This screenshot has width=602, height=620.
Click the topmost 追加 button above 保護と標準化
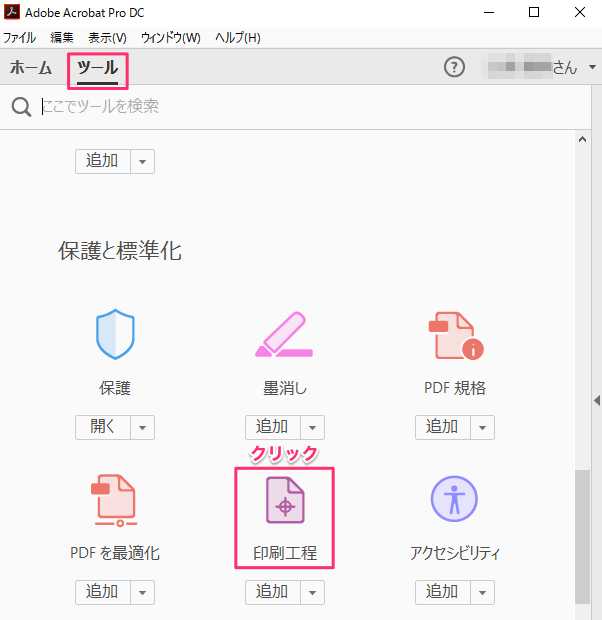click(103, 161)
